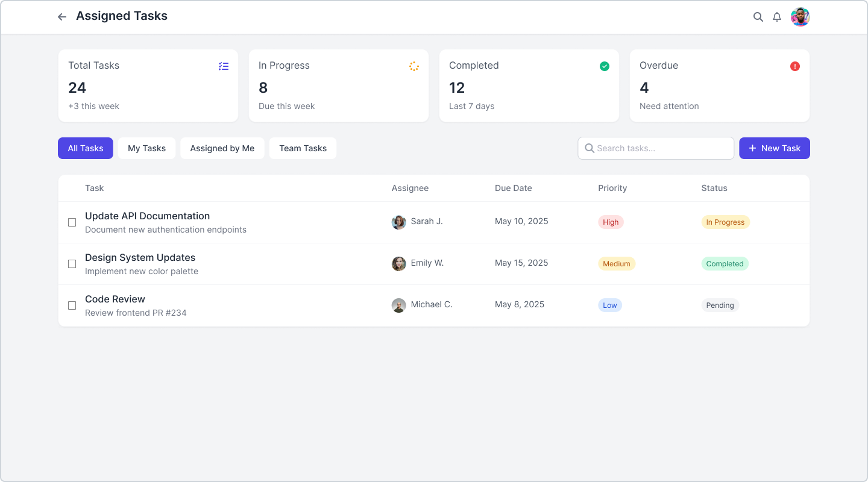The image size is (868, 482).
Task: Click the In Progress spinner icon
Action: (x=414, y=66)
